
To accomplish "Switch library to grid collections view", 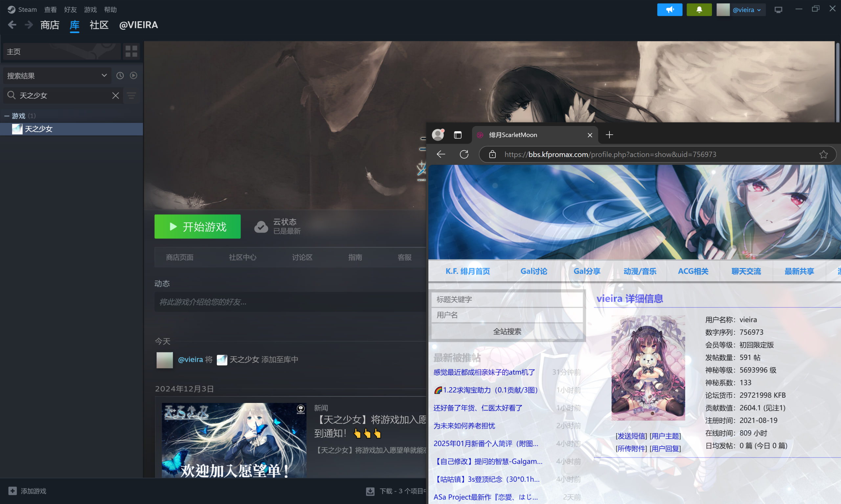I will pos(131,51).
